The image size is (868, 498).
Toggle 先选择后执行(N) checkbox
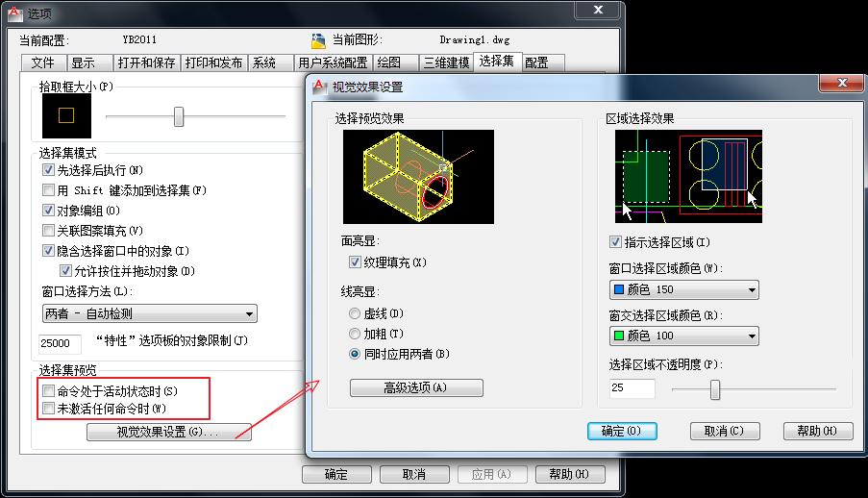click(48, 169)
